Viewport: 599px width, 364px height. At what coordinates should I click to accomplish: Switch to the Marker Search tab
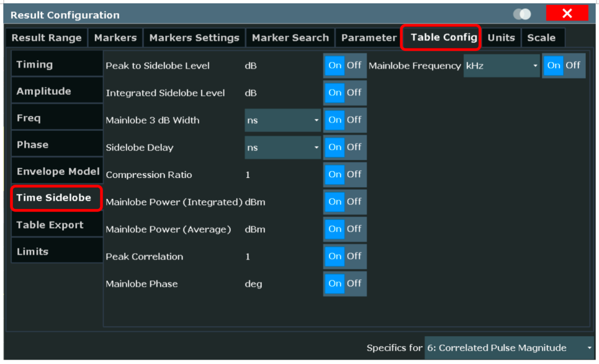(x=290, y=38)
